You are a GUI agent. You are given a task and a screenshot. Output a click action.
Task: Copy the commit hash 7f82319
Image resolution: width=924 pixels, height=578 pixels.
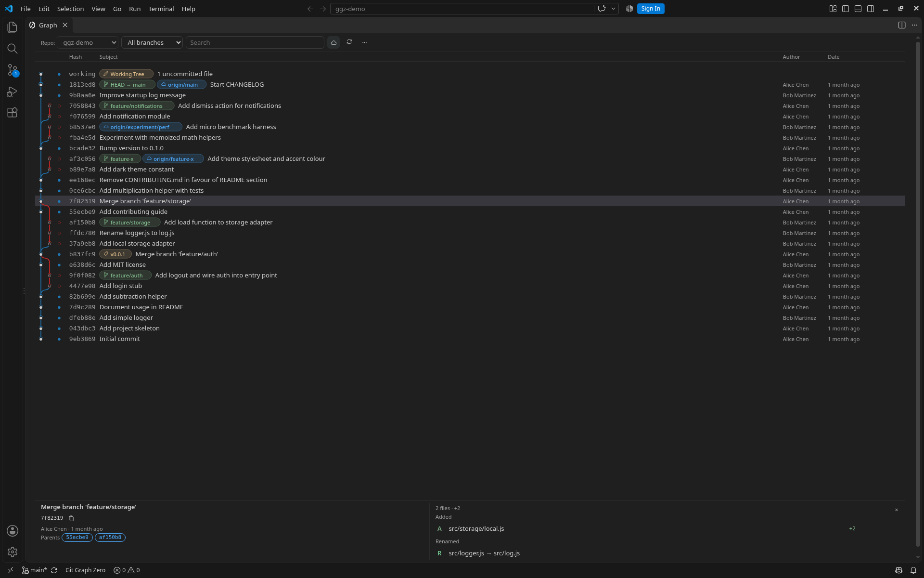tap(71, 518)
